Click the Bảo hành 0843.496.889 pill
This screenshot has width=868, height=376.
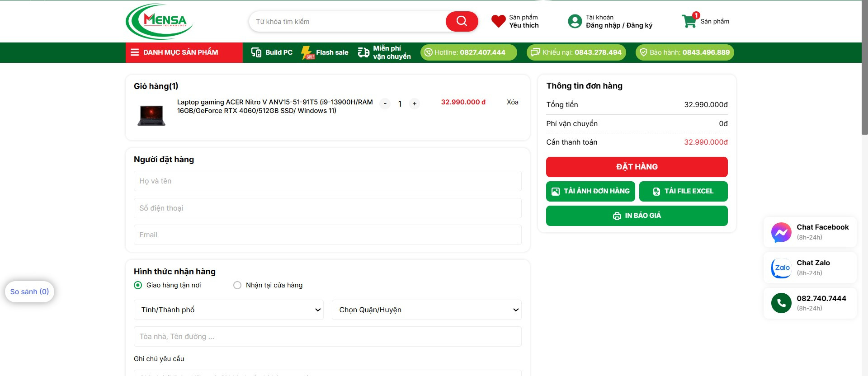685,52
